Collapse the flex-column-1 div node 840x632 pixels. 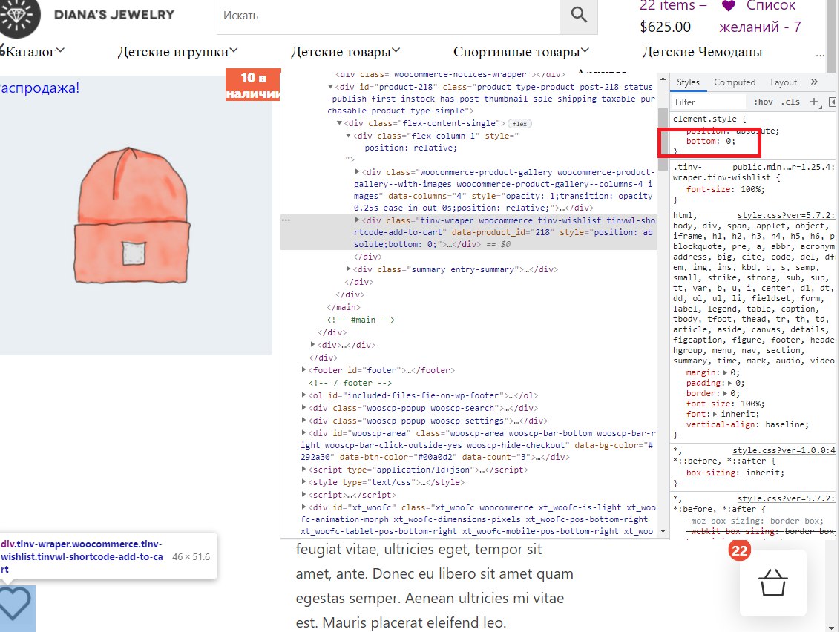tap(348, 136)
